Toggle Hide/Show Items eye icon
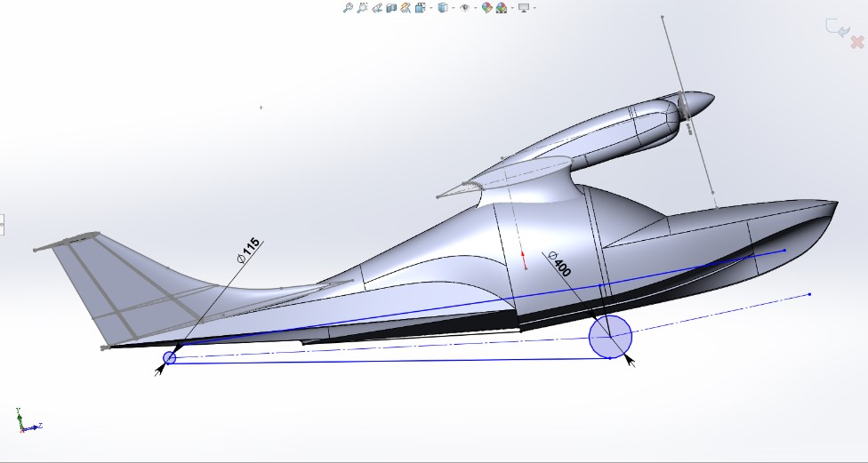This screenshot has height=463, width=868. 463,8
